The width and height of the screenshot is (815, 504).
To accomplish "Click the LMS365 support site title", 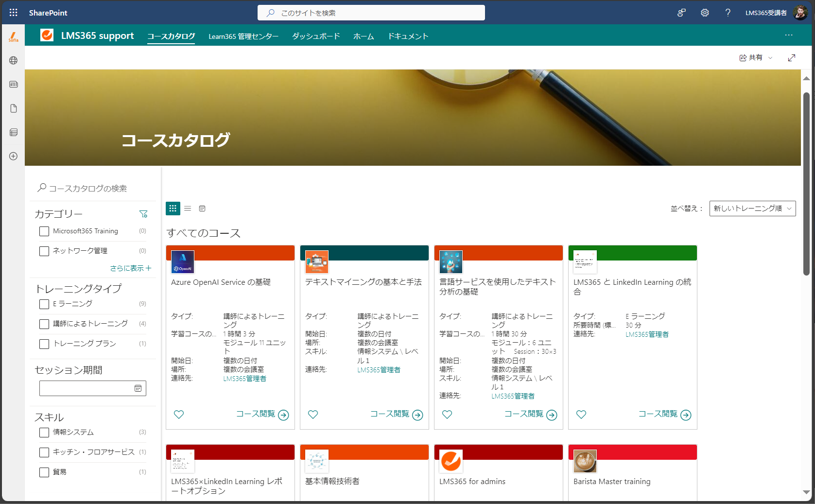I will click(97, 35).
